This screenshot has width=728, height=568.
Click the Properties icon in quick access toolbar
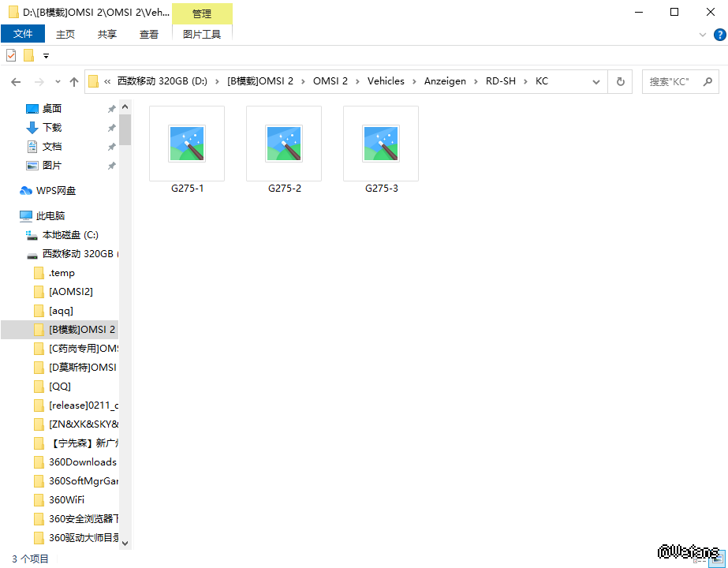[x=11, y=55]
